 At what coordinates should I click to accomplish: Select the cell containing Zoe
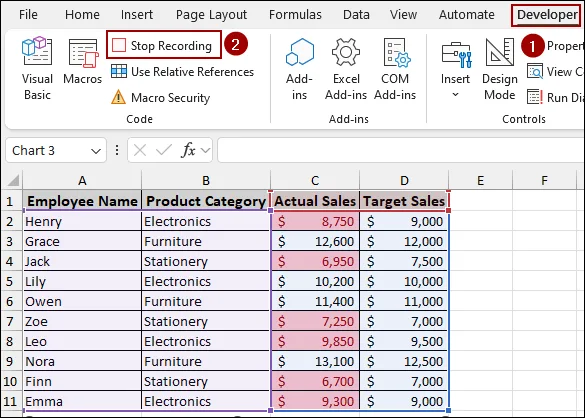(x=82, y=321)
